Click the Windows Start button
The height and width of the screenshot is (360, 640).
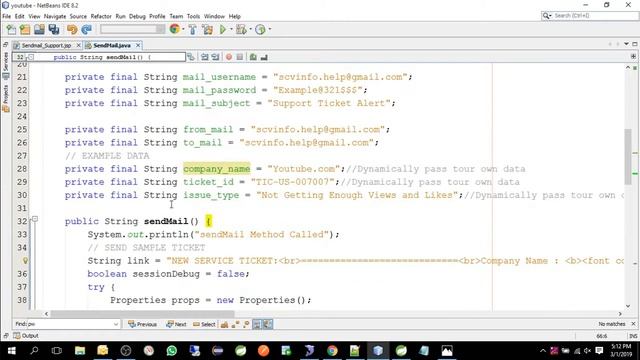click(11, 351)
